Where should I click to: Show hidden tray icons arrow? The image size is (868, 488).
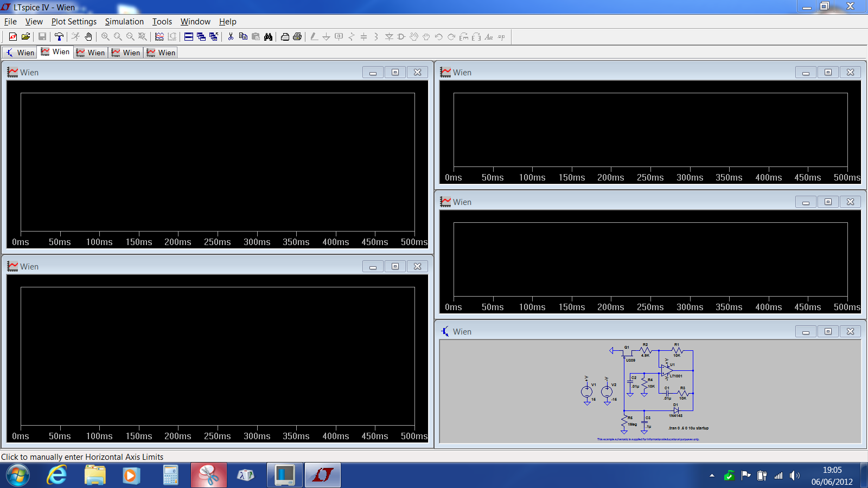712,476
